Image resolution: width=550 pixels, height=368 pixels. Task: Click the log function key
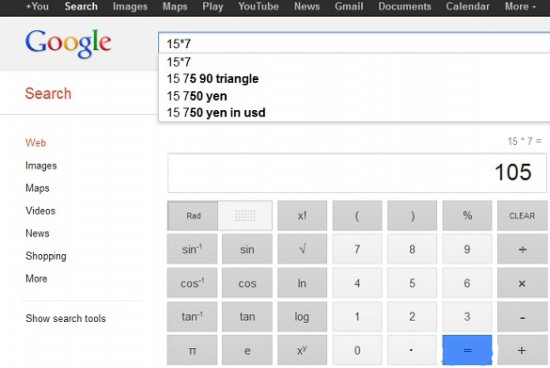click(302, 316)
